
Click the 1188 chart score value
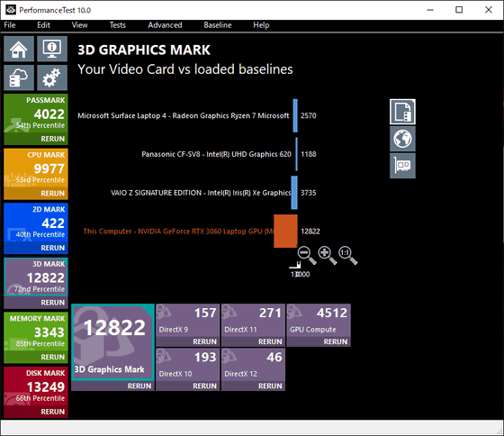(x=308, y=154)
